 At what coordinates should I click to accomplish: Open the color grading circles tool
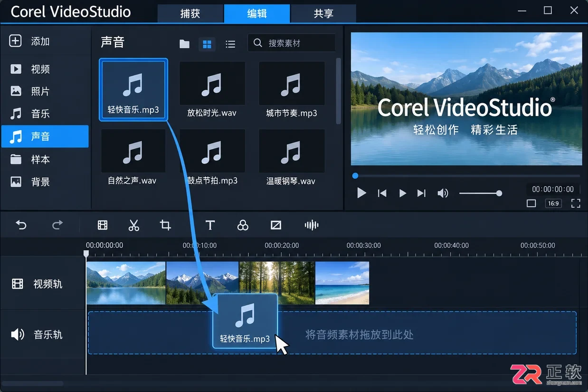click(243, 225)
